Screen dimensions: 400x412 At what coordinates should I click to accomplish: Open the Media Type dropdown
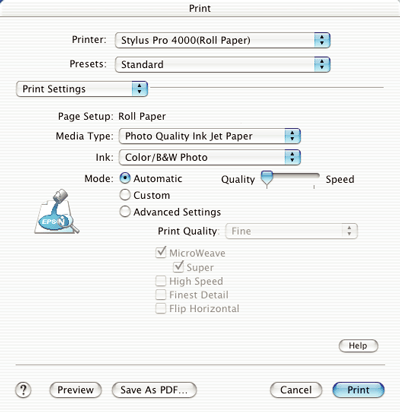[x=210, y=136]
